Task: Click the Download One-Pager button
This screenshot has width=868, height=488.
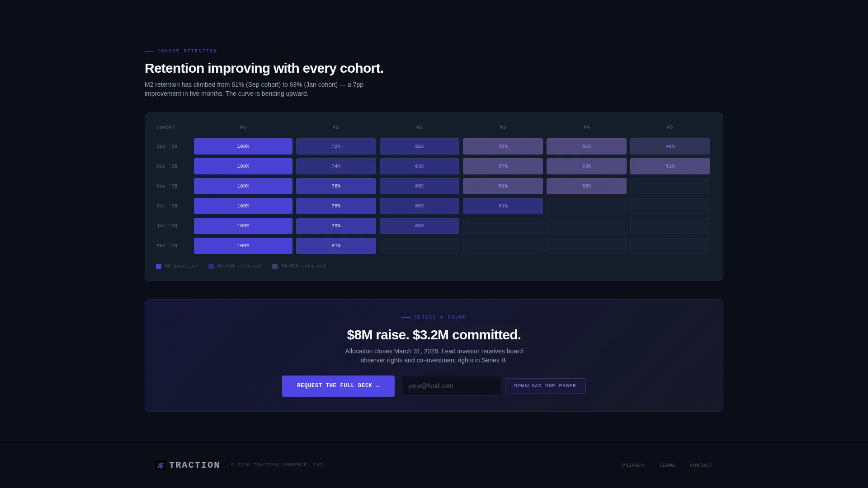Action: click(x=545, y=386)
